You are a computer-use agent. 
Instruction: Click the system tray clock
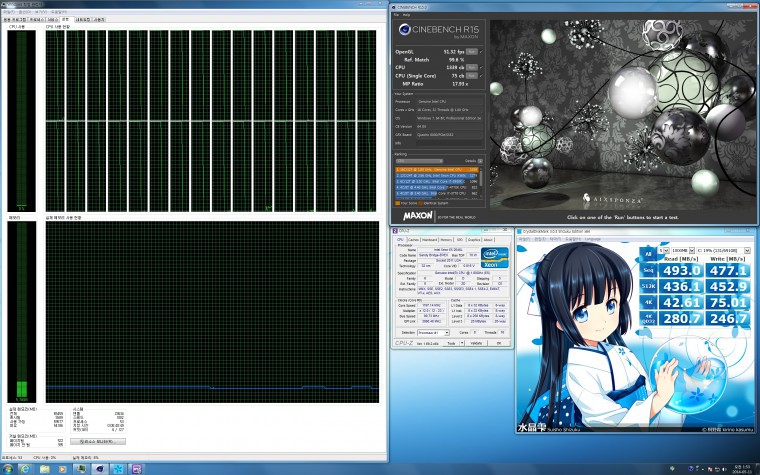click(x=741, y=469)
